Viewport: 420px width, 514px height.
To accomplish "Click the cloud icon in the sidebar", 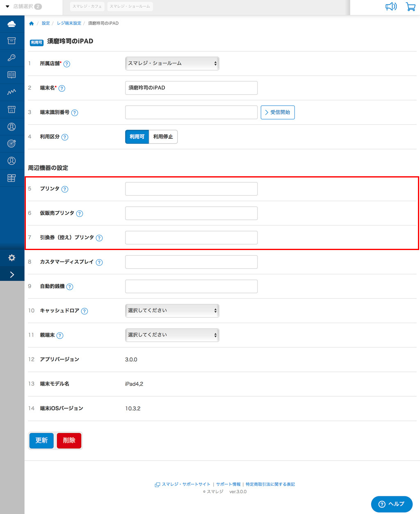I will click(11, 24).
